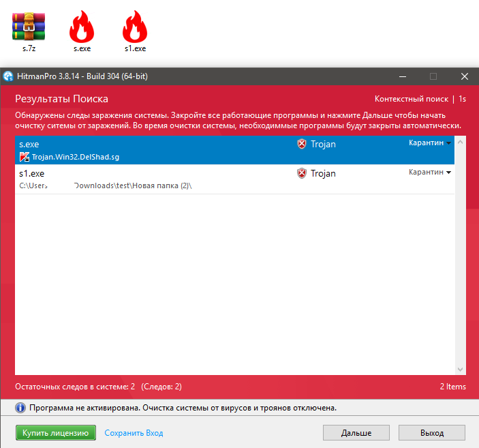This screenshot has width=479, height=448.
Task: Minimize the HitmanPro window
Action: pyautogui.click(x=403, y=76)
